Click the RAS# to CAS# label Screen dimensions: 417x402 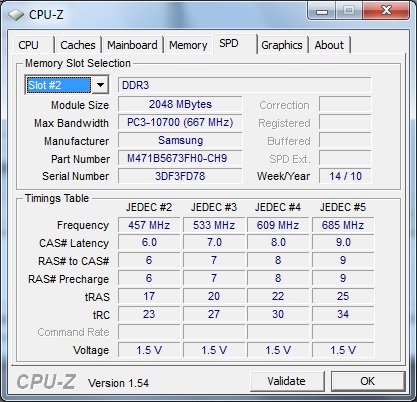tap(74, 261)
